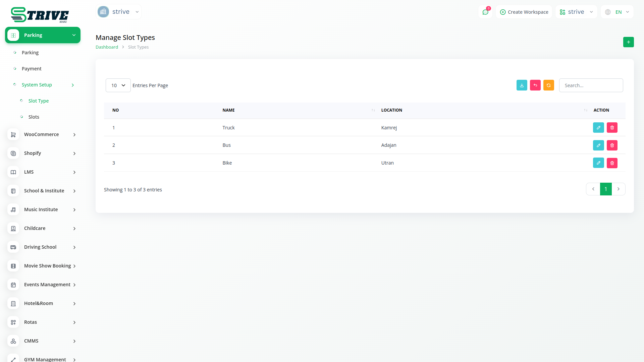Click the orange refresh icon
644x362 pixels.
pyautogui.click(x=548, y=85)
